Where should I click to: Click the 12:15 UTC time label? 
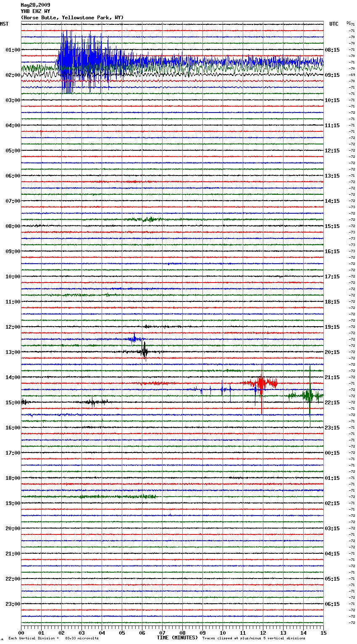pyautogui.click(x=332, y=151)
